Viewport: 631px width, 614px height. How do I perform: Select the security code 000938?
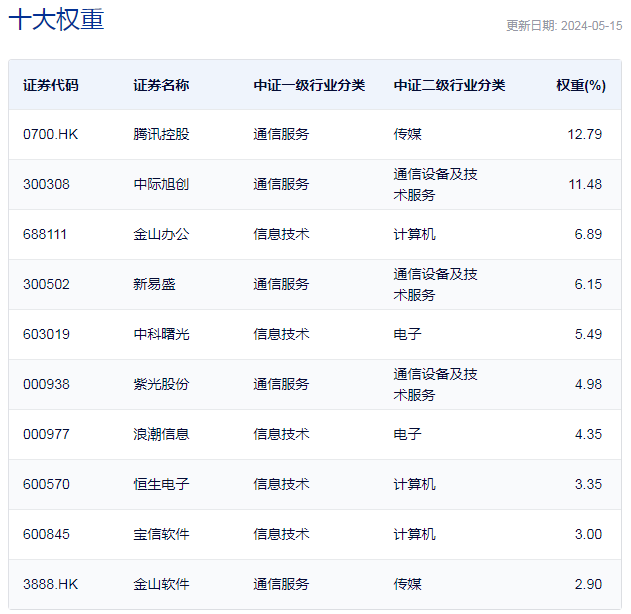(x=46, y=384)
